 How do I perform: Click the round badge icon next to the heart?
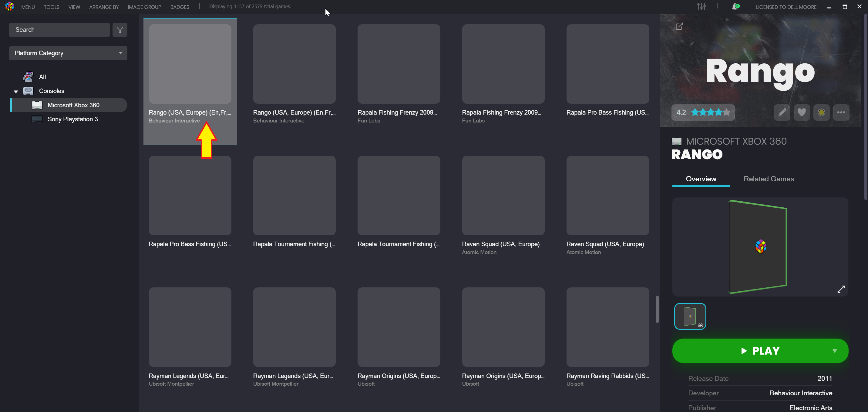[x=822, y=112]
